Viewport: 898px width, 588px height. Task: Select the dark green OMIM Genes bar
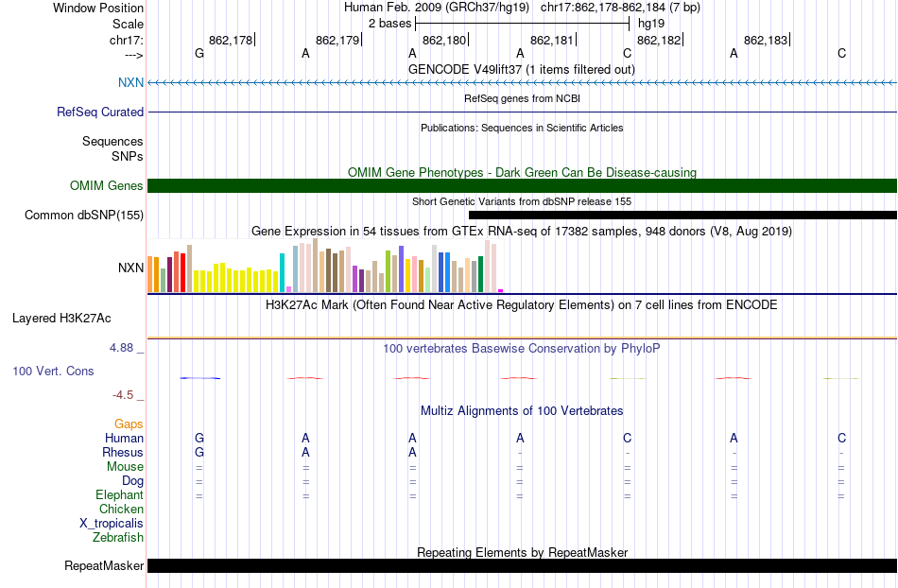click(x=523, y=185)
